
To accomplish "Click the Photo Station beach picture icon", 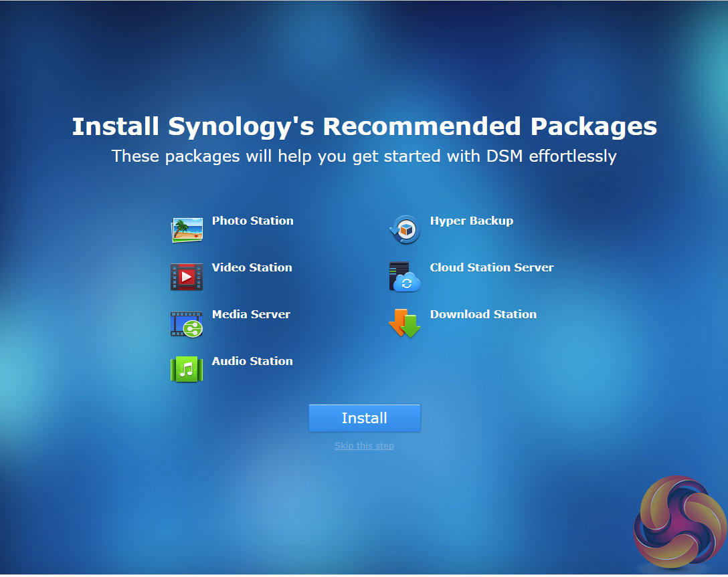I will [x=187, y=229].
